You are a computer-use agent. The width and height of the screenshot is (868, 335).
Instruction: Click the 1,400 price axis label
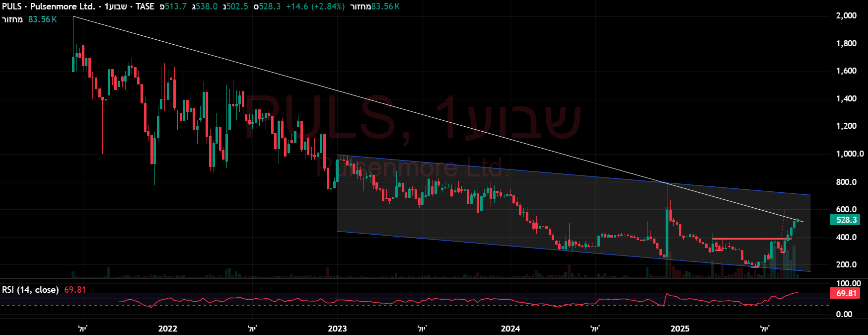[846, 98]
